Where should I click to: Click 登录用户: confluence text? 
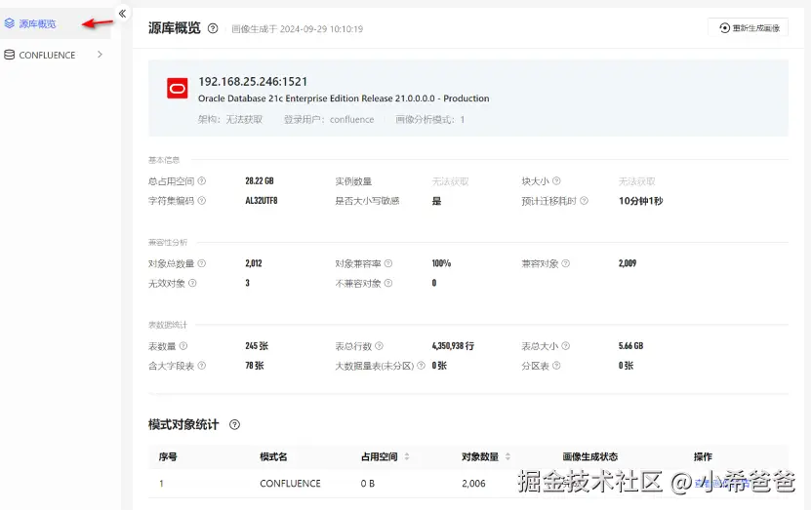(x=328, y=120)
